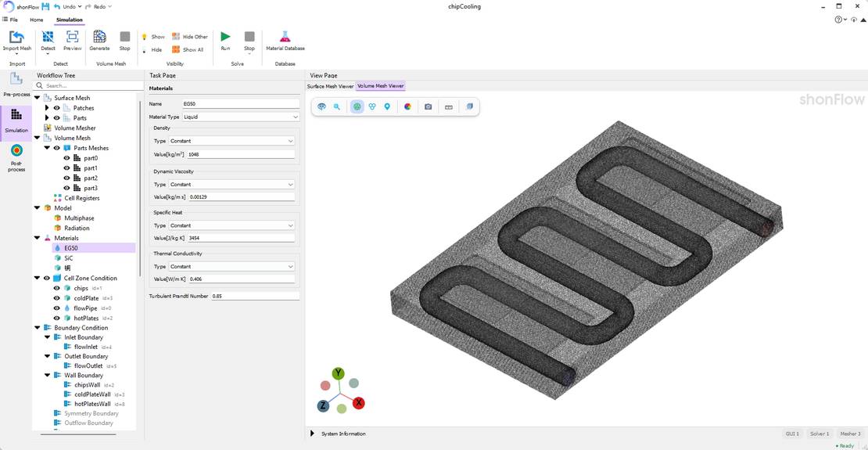Image resolution: width=868 pixels, height=450 pixels.
Task: Click the Import Mesh icon
Action: pyautogui.click(x=17, y=37)
